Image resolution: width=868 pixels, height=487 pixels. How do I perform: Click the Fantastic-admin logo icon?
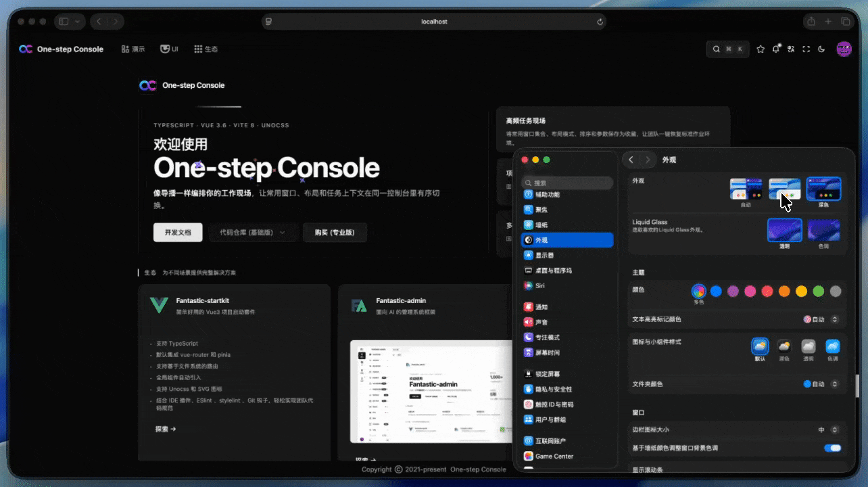tap(359, 306)
